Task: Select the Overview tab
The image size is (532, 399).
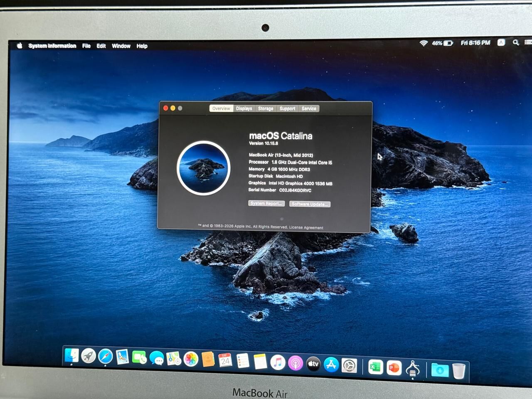Action: pos(221,108)
